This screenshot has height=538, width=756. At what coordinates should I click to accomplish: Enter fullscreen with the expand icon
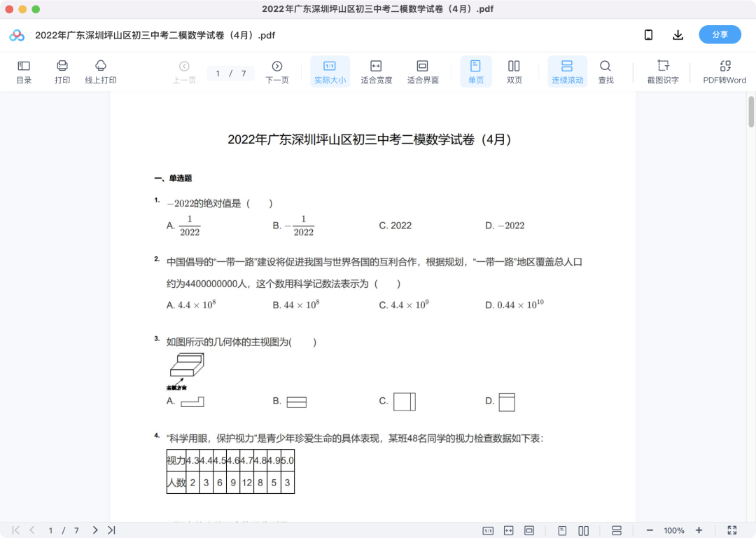732,530
